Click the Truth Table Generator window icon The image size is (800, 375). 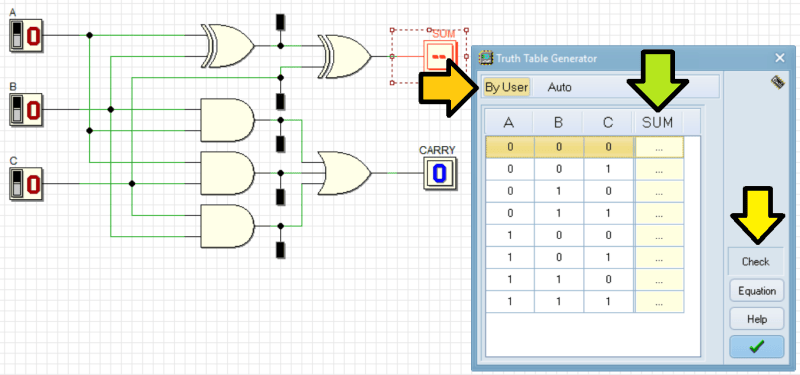pyautogui.click(x=485, y=58)
